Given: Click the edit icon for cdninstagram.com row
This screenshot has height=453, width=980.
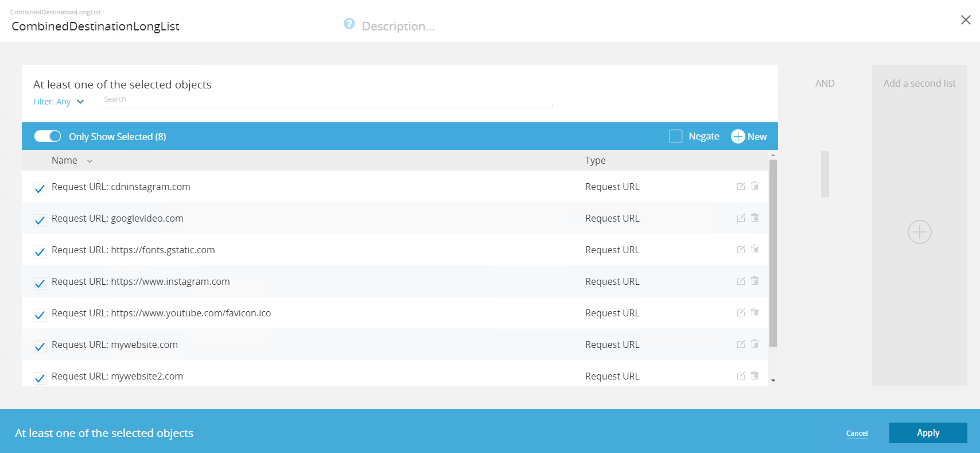Looking at the screenshot, I should [x=741, y=186].
